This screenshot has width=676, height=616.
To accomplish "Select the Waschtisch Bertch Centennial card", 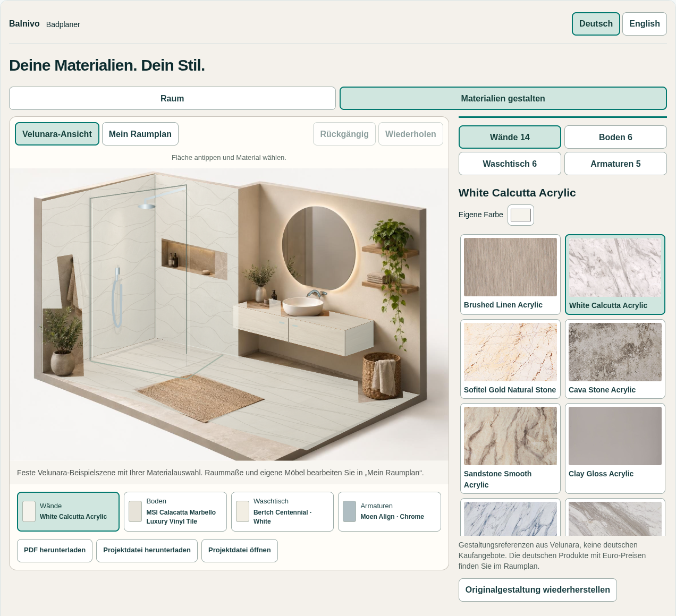I will 282,511.
